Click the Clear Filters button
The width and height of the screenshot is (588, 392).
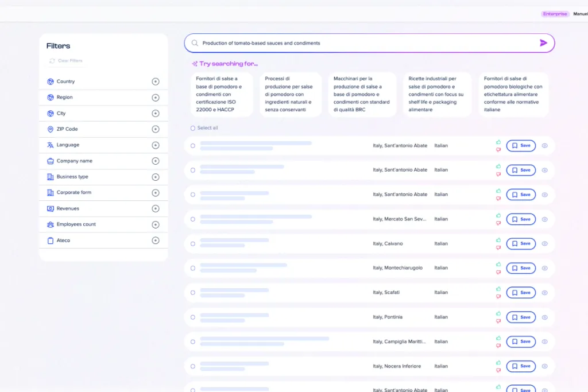[66, 61]
